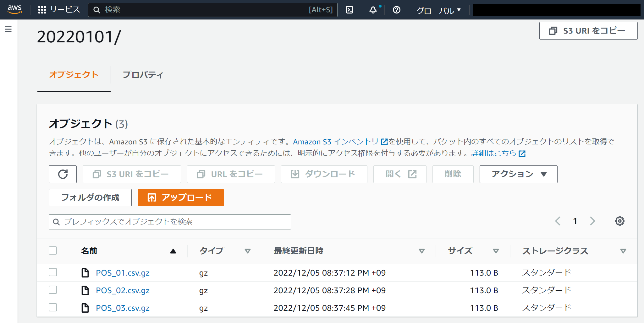This screenshot has height=323, width=644.
Task: Click the フォルダの作成 button
Action: (90, 197)
